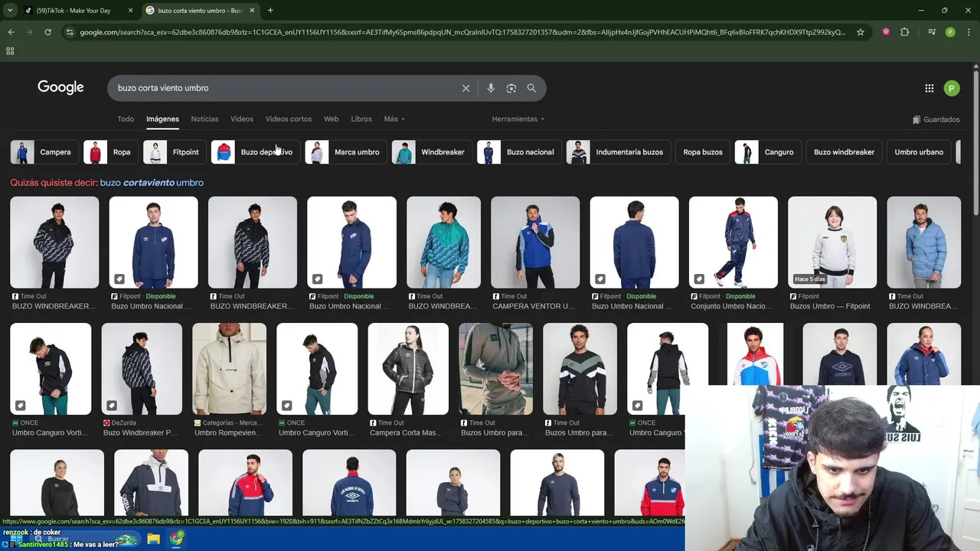The width and height of the screenshot is (980, 551).
Task: Filter results by Ropa chip
Action: click(x=109, y=152)
